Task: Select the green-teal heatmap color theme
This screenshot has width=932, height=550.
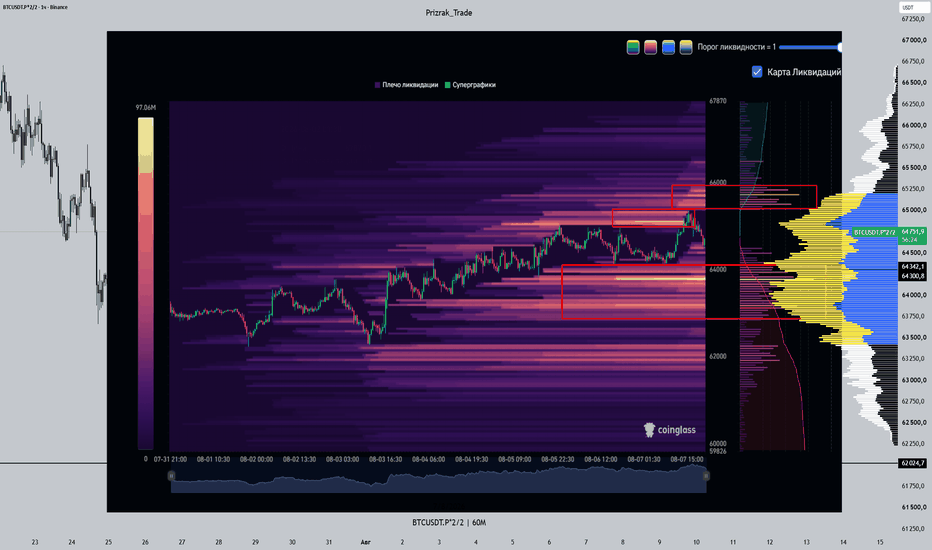Action: tap(632, 47)
